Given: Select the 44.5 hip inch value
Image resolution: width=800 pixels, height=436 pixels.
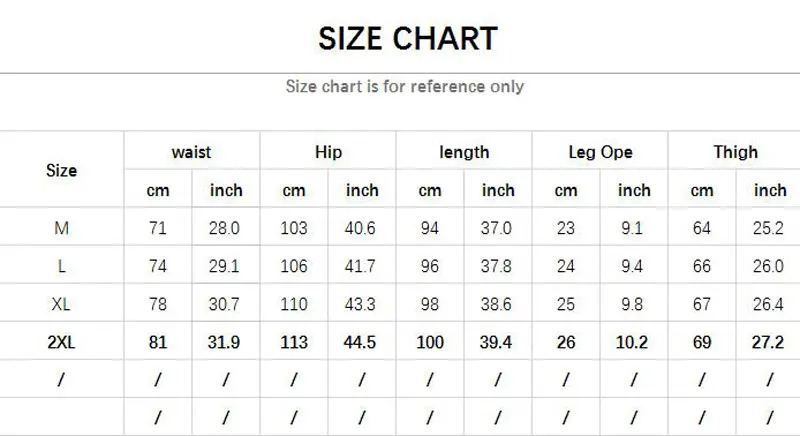Looking at the screenshot, I should (360, 342).
